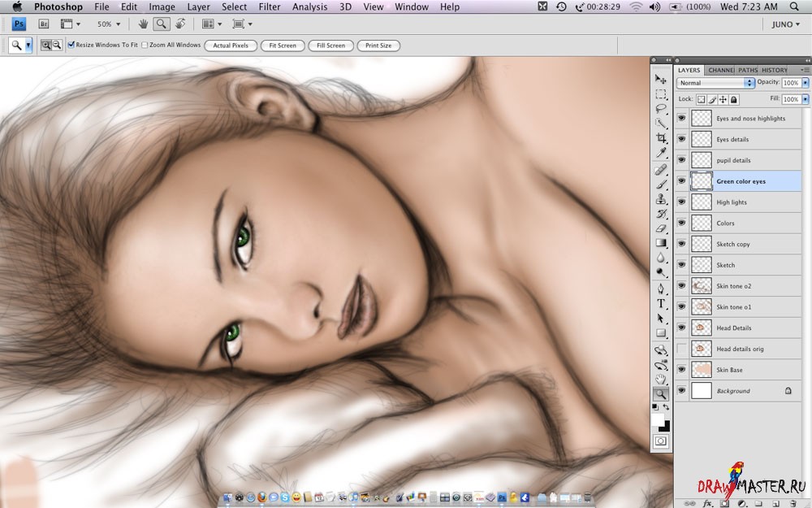
Task: Click the Print Size button
Action: coord(378,46)
